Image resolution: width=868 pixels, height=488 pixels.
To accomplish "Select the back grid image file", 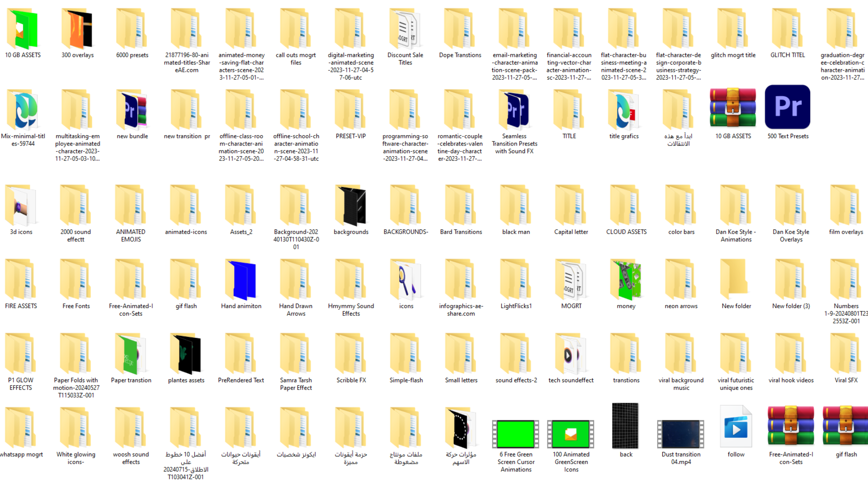I will point(625,425).
